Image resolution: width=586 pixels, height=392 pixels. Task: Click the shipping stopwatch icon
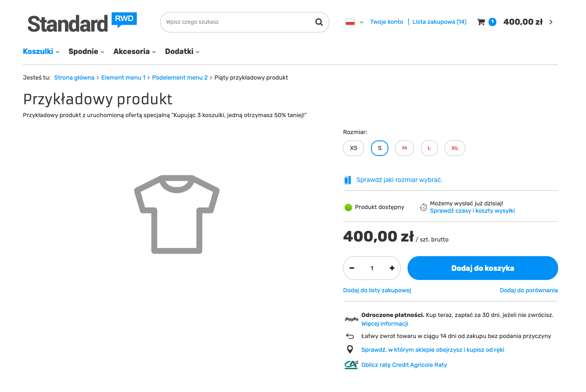click(424, 207)
